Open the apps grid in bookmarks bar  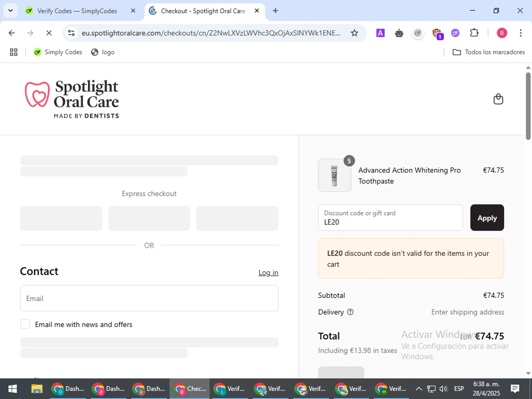[13, 52]
